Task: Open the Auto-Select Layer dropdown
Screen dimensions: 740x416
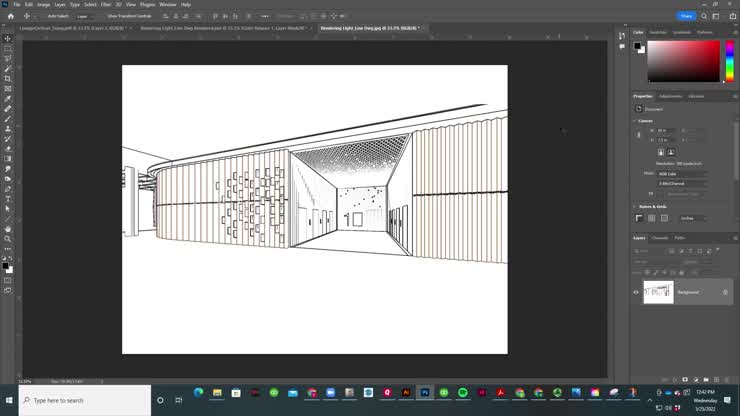Action: tap(86, 16)
